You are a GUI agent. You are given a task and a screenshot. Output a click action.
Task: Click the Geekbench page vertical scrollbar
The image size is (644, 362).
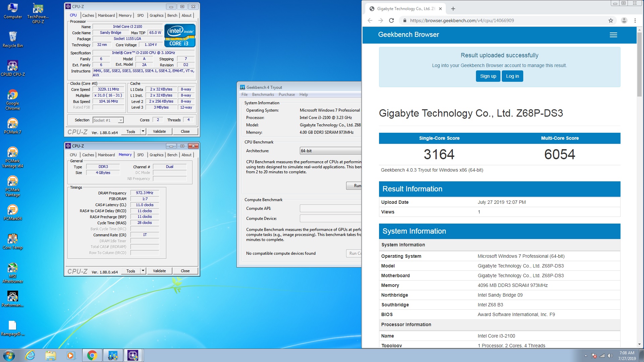click(x=639, y=64)
